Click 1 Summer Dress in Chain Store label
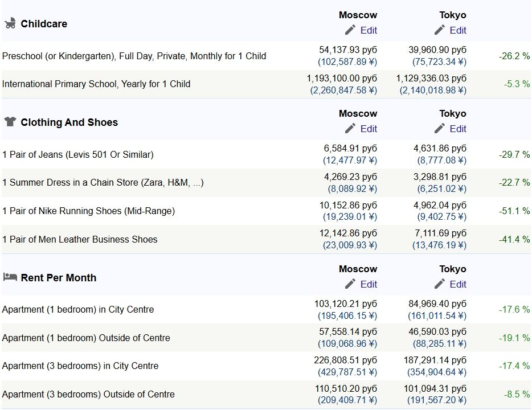532x410 pixels. 103,182
